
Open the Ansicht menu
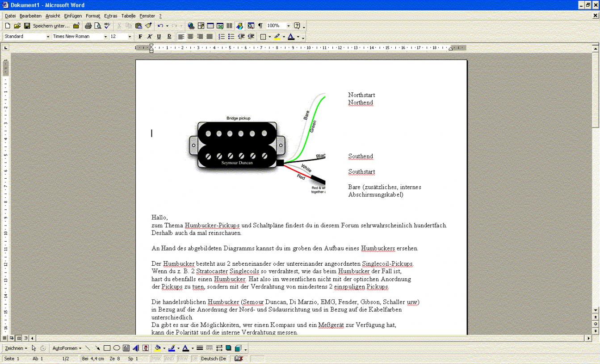point(53,16)
